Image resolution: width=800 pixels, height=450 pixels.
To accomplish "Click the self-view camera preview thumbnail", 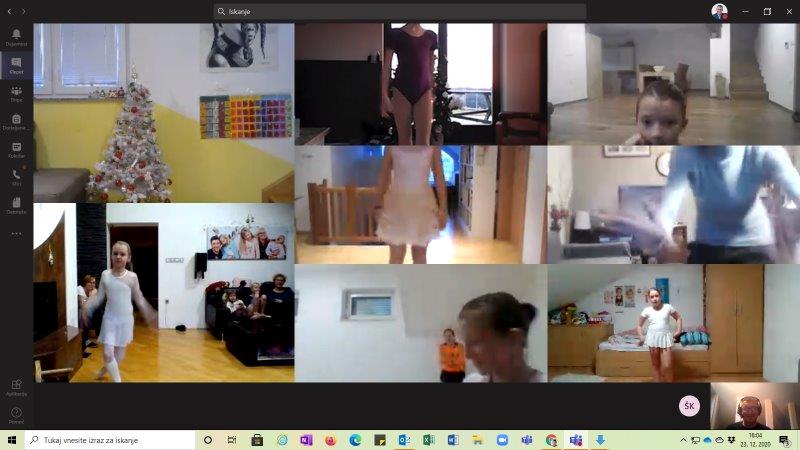I will click(x=754, y=406).
